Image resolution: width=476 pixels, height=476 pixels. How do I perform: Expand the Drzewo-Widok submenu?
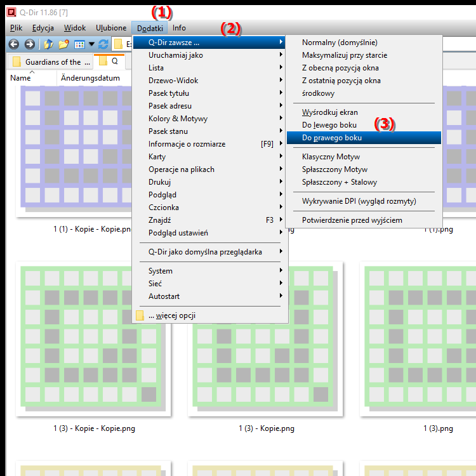tap(209, 81)
